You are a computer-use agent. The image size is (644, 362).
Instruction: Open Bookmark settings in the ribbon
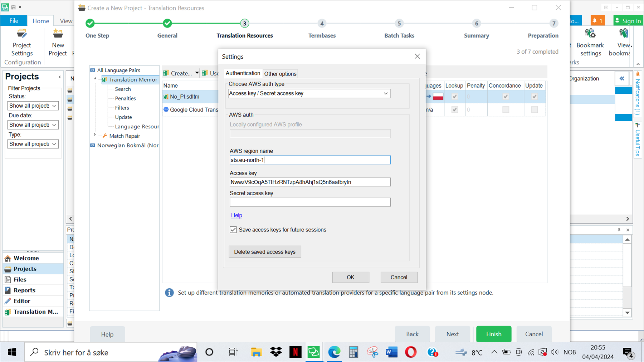pyautogui.click(x=590, y=43)
